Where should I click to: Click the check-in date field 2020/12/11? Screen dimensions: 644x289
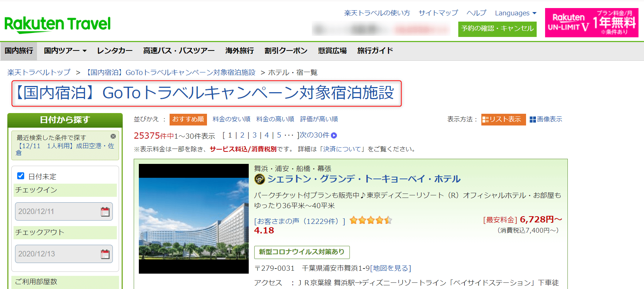(x=64, y=211)
